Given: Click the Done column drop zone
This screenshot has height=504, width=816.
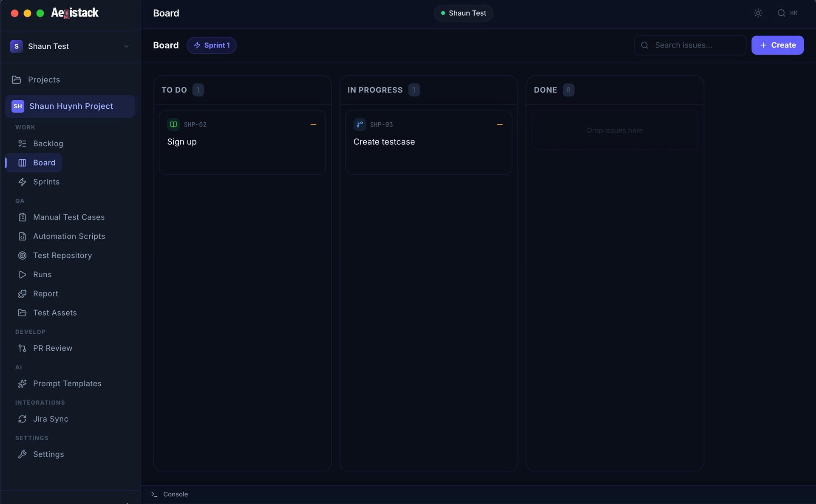Looking at the screenshot, I should 615,130.
